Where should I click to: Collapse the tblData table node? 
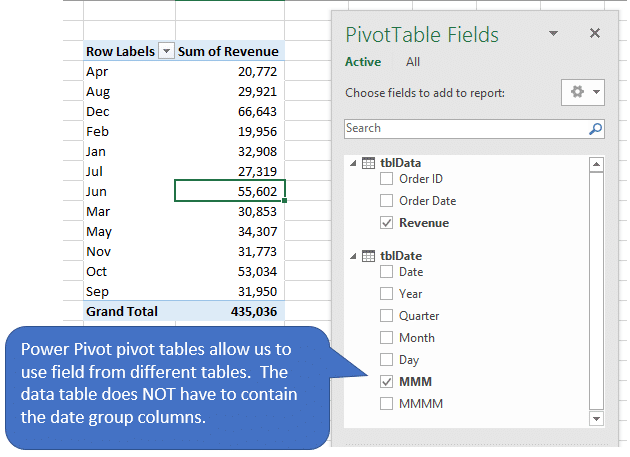tap(351, 163)
